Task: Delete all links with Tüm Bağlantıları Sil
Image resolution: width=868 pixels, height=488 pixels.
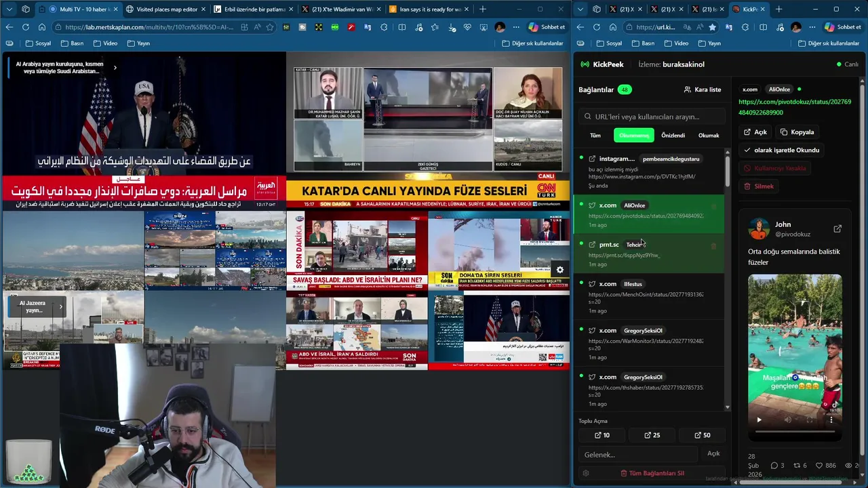Action: pos(652,473)
